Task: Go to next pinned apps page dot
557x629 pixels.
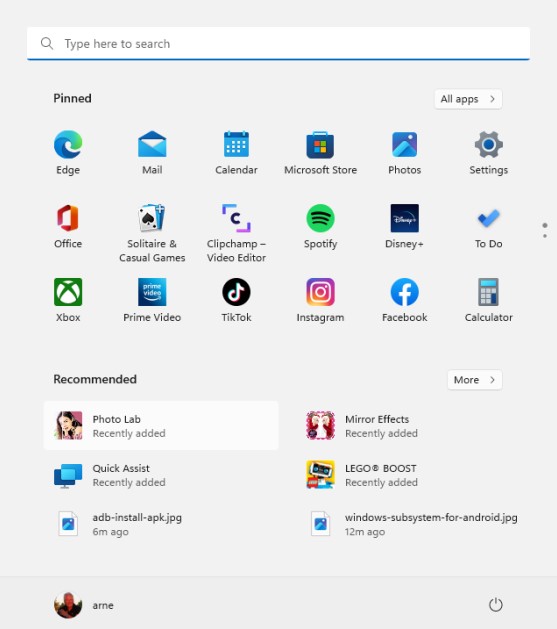Action: click(545, 236)
